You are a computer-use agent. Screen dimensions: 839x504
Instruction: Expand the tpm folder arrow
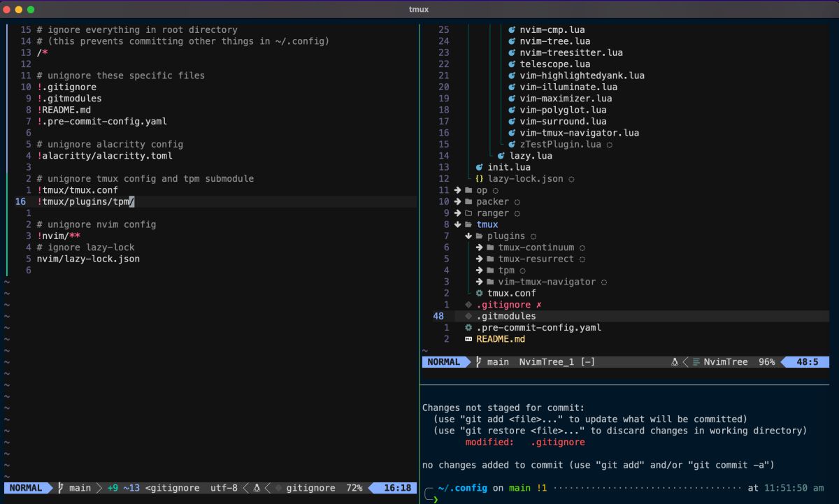click(480, 271)
